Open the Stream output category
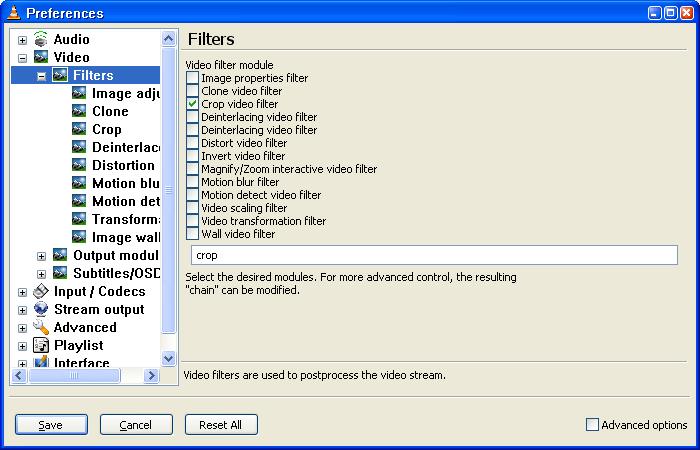700x450 pixels. (x=99, y=309)
